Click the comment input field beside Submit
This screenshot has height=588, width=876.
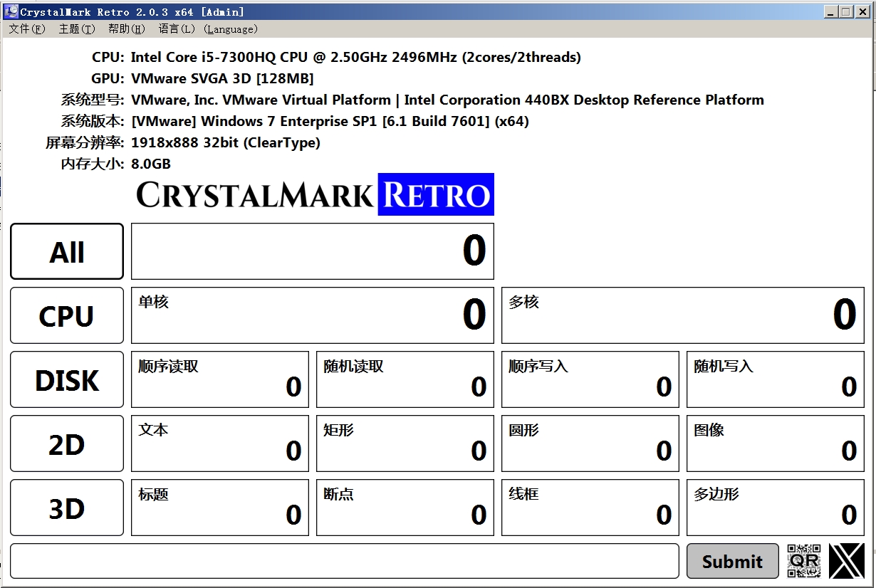pyautogui.click(x=345, y=561)
